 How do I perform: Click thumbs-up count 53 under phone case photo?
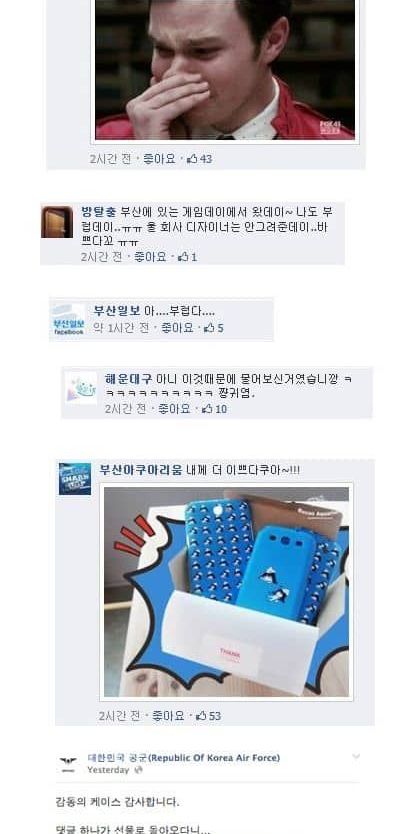pyautogui.click(x=208, y=716)
